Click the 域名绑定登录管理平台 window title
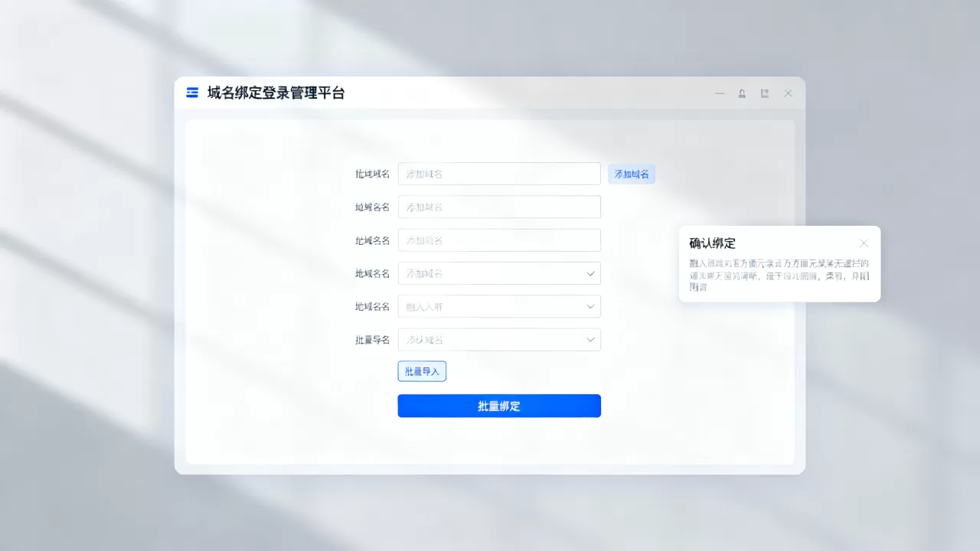This screenshot has width=980, height=551. coord(276,93)
